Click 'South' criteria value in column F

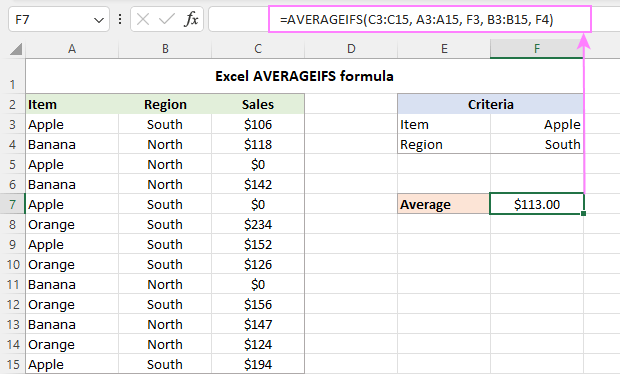click(x=537, y=144)
